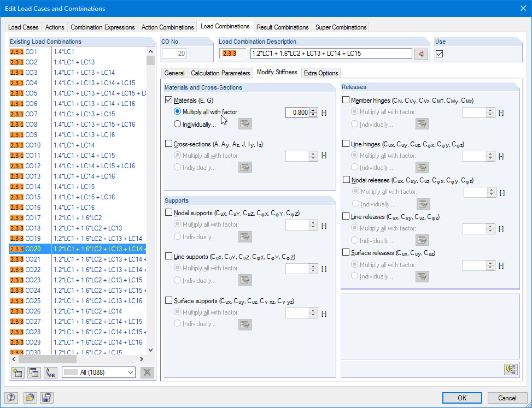Open individual Surface supports edit icon
The height and width of the screenshot is (408, 532).
coord(245,324)
